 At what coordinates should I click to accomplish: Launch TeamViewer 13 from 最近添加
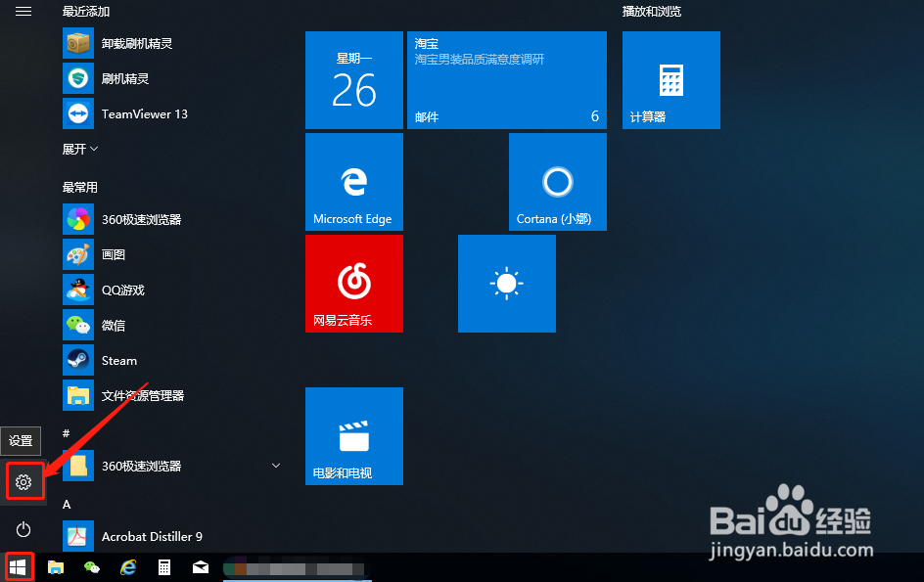coord(144,113)
